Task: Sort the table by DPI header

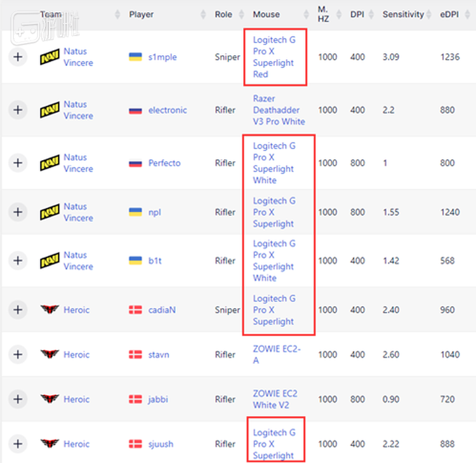Action: tap(357, 14)
